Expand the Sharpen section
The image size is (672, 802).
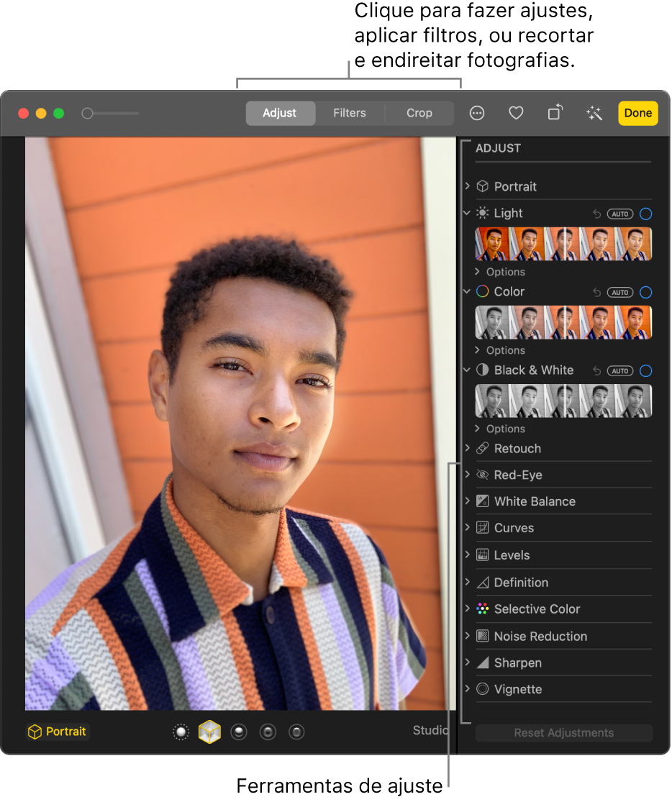467,662
